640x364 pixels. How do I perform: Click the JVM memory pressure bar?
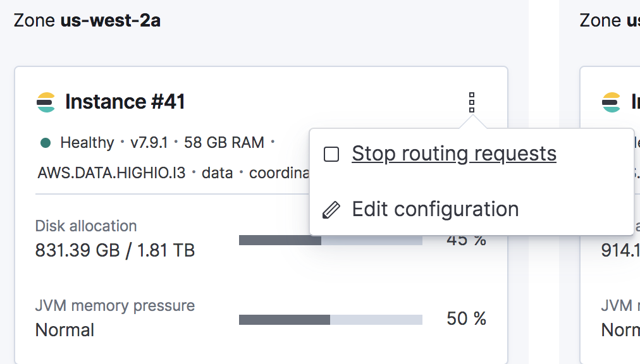click(330, 320)
